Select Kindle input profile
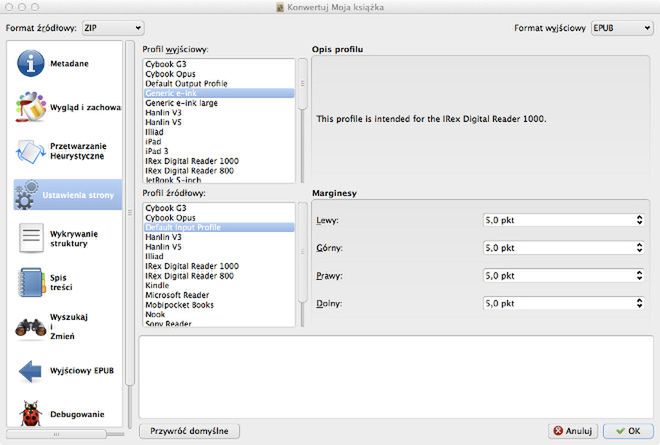Image resolution: width=660 pixels, height=445 pixels. point(219,285)
